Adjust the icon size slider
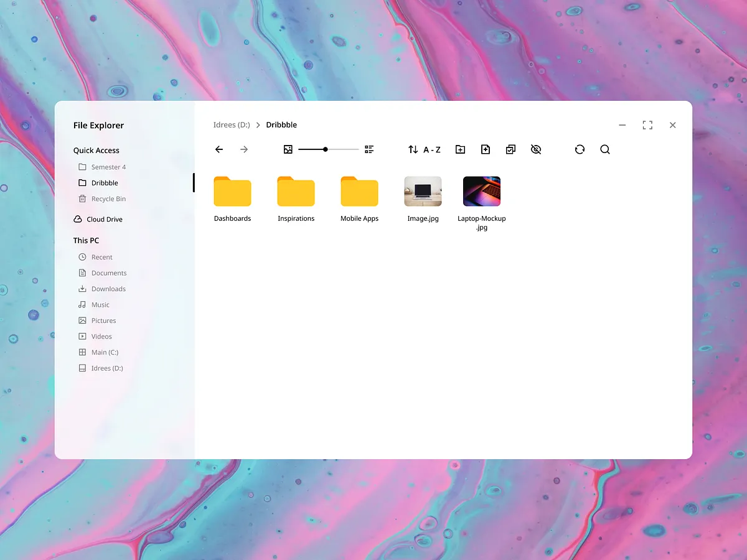Viewport: 747px width, 560px height. click(x=325, y=149)
